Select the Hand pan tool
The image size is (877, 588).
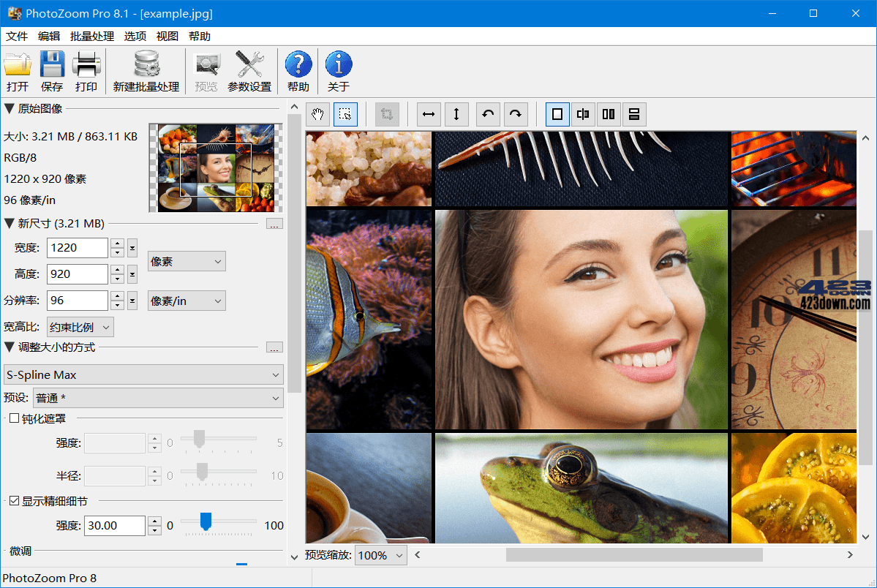[317, 114]
